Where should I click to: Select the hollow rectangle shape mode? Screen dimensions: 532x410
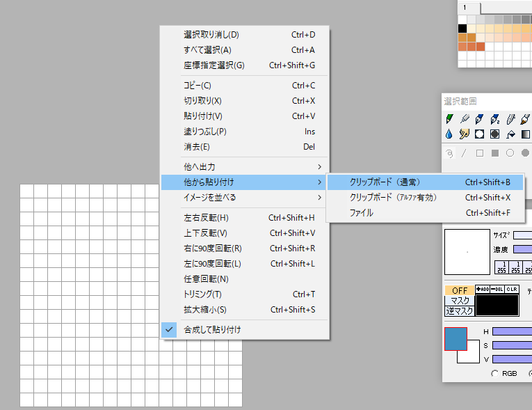tap(480, 153)
